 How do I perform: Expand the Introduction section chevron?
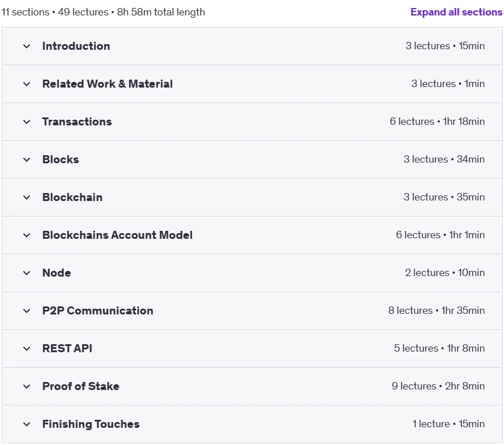pyautogui.click(x=27, y=46)
